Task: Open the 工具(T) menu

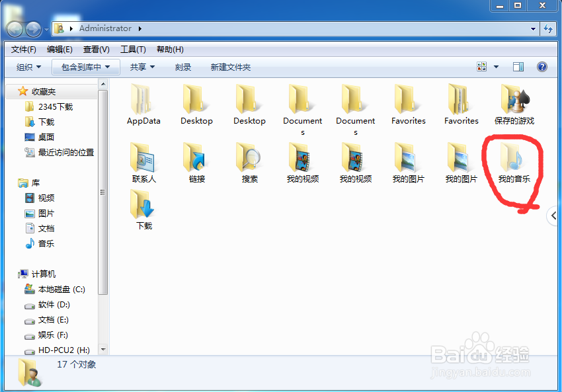Action: [x=133, y=50]
